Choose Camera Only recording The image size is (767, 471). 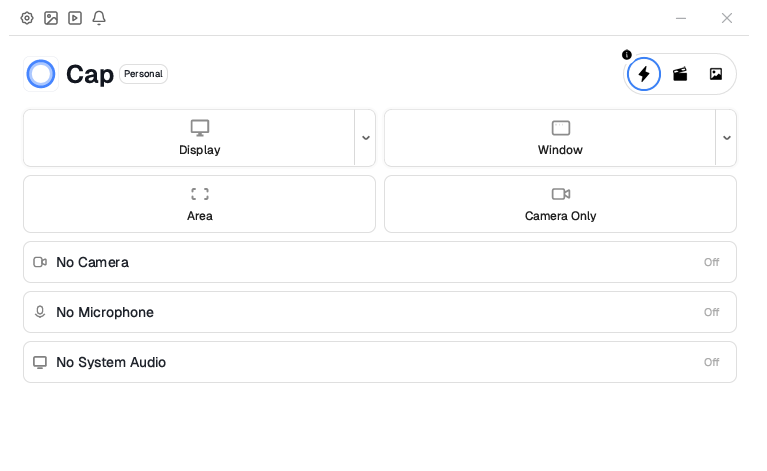[560, 204]
